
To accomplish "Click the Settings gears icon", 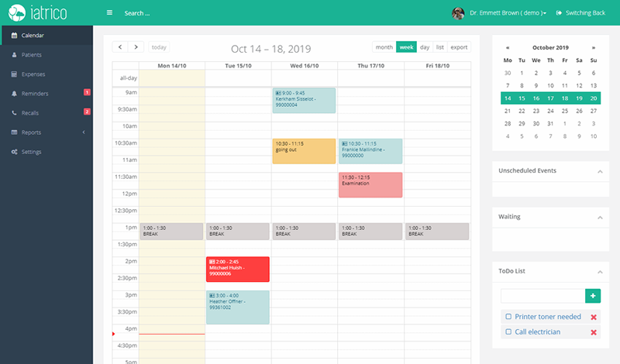I will tap(14, 152).
